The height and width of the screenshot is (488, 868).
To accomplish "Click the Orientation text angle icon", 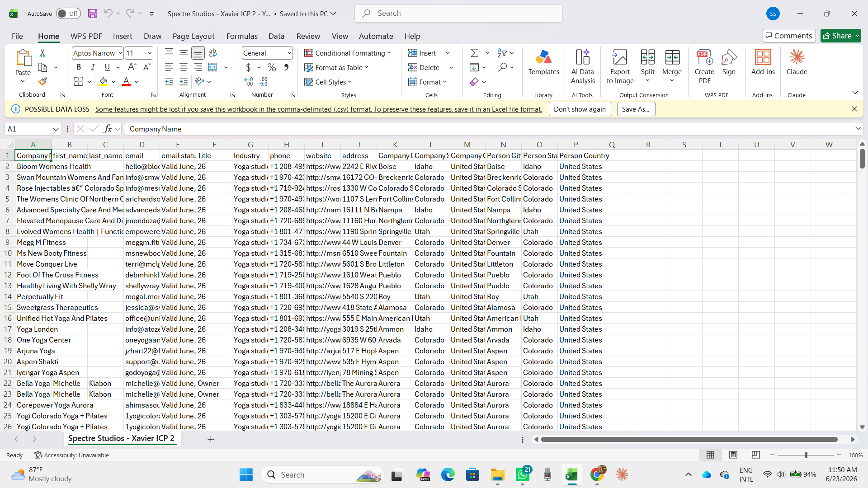I will coord(199,82).
